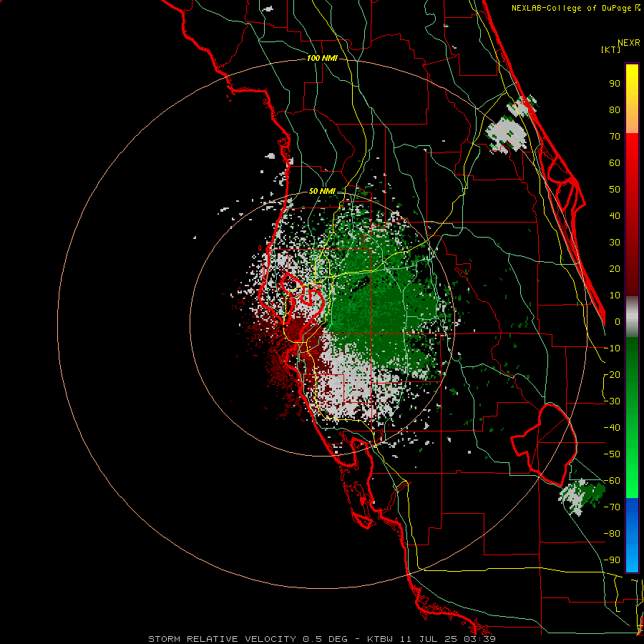Click the -30 value on velocity scale

pos(612,401)
